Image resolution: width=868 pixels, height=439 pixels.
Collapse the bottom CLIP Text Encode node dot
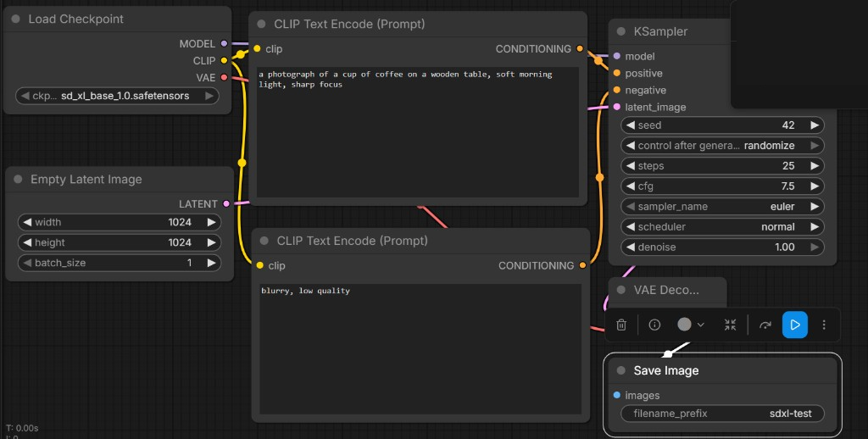(264, 241)
